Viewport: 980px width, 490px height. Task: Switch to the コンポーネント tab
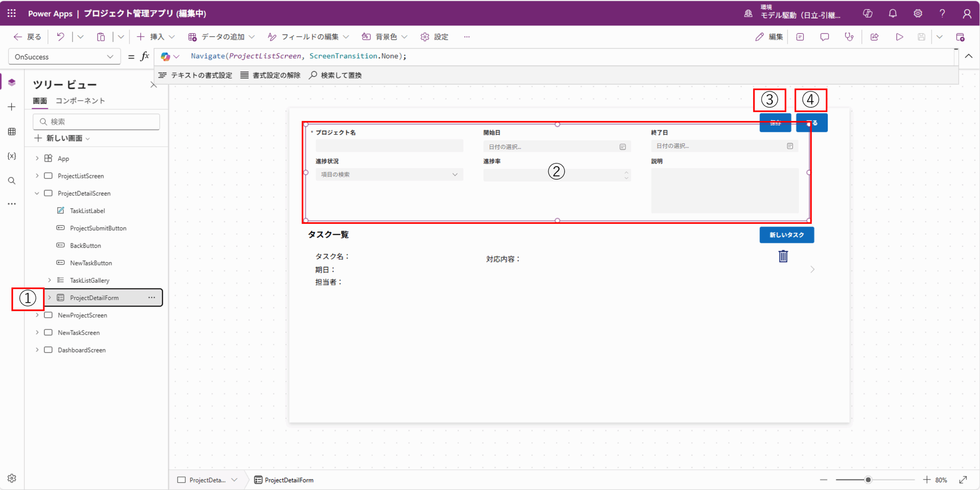pyautogui.click(x=80, y=101)
